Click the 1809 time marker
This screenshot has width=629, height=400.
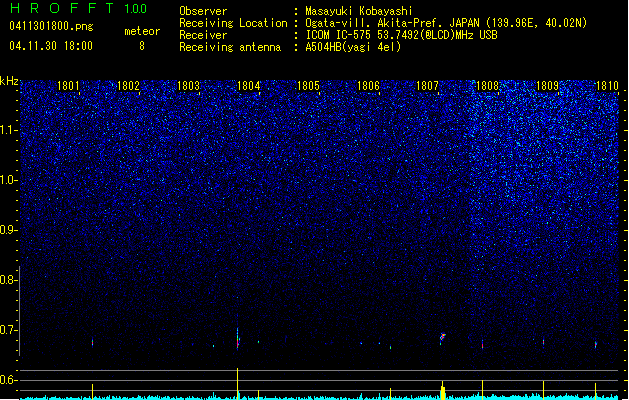(547, 86)
